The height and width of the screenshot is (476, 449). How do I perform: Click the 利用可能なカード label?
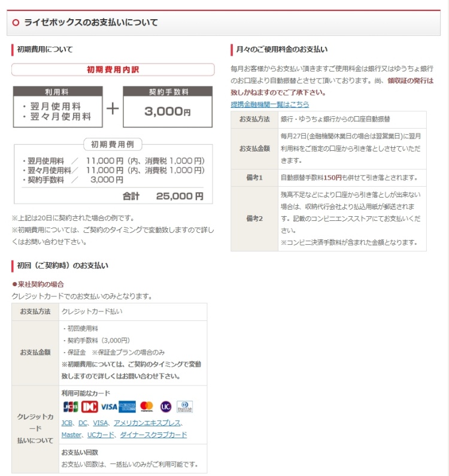[86, 393]
